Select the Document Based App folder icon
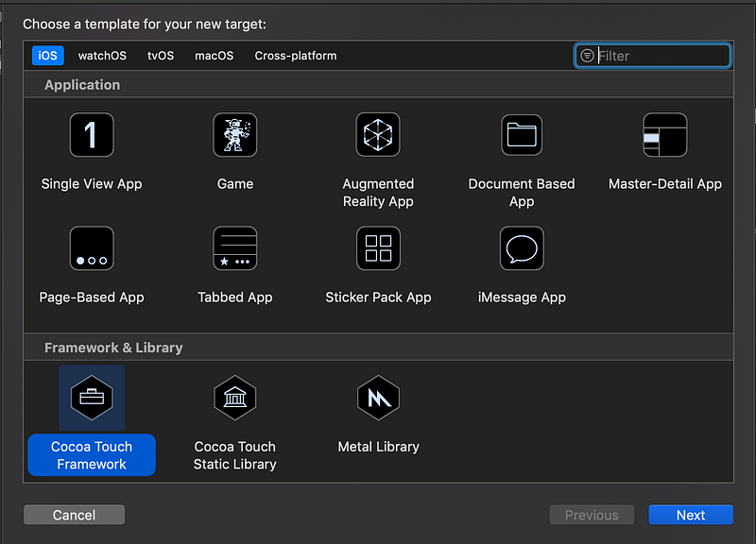Image resolution: width=756 pixels, height=544 pixels. point(522,135)
